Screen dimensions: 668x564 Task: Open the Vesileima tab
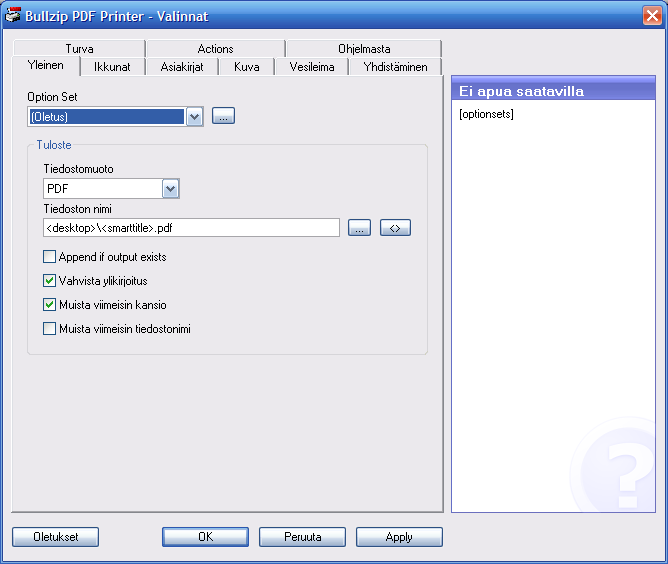click(x=312, y=67)
